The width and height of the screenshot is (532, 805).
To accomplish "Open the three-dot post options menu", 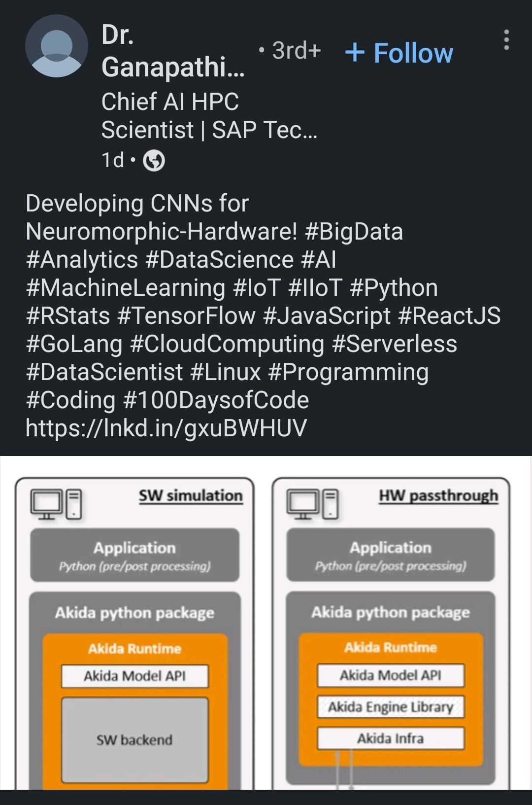I will click(506, 40).
